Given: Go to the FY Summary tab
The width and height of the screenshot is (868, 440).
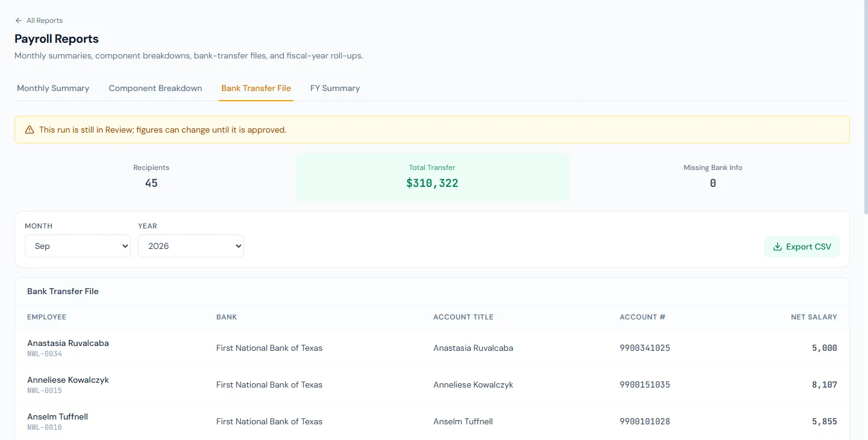Looking at the screenshot, I should 335,88.
